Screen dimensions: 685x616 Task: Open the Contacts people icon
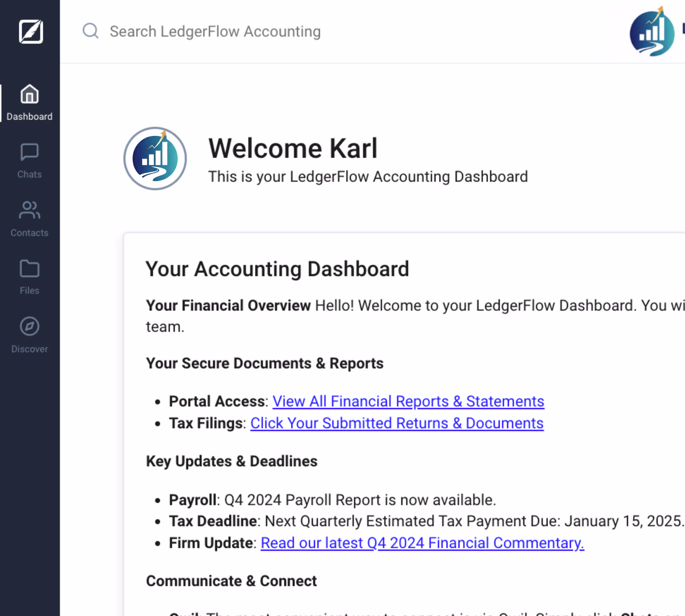(x=29, y=210)
